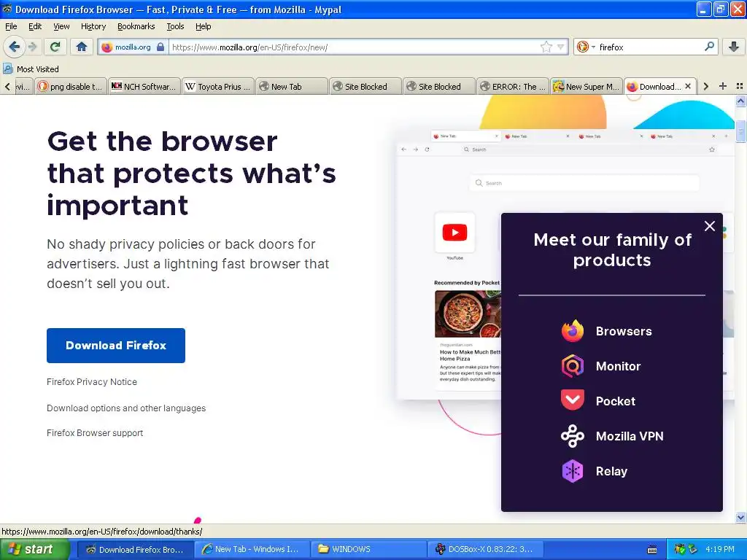Screen dimensions: 747x560
Task: Switch to New Tab Windows Internet Explorer taskbar item
Action: pyautogui.click(x=252, y=550)
